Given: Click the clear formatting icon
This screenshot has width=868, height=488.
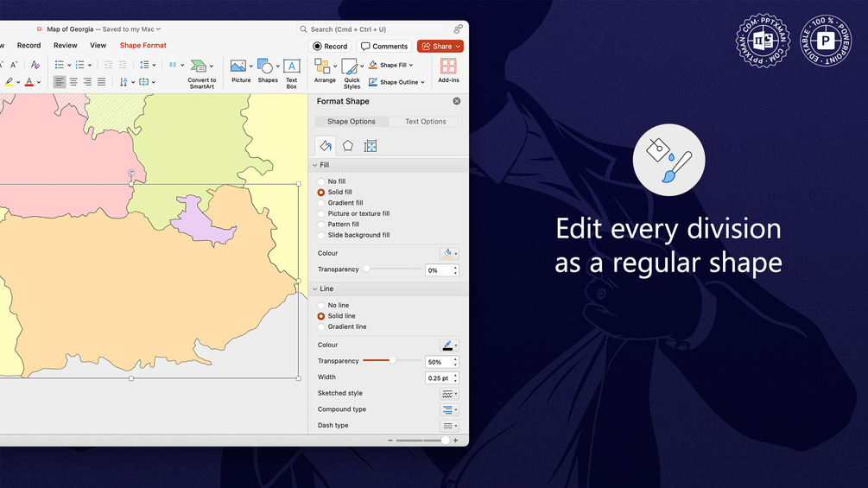Looking at the screenshot, I should pyautogui.click(x=35, y=65).
